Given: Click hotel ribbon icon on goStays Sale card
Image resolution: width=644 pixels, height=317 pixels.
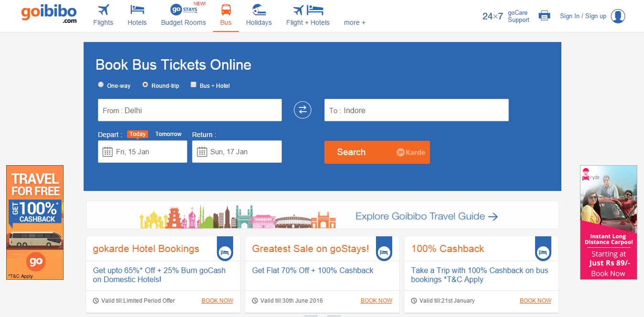Looking at the screenshot, I should 384,249.
